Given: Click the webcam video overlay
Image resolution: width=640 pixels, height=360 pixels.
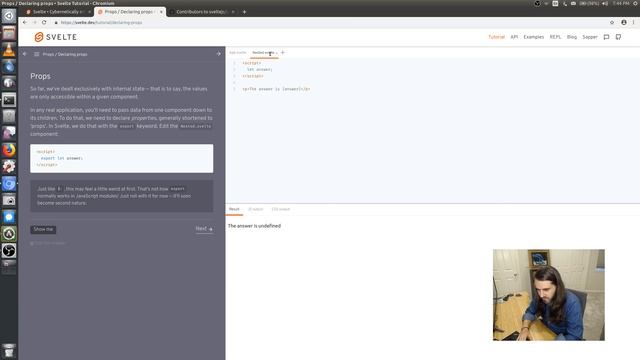Looking at the screenshot, I should coord(549,295).
